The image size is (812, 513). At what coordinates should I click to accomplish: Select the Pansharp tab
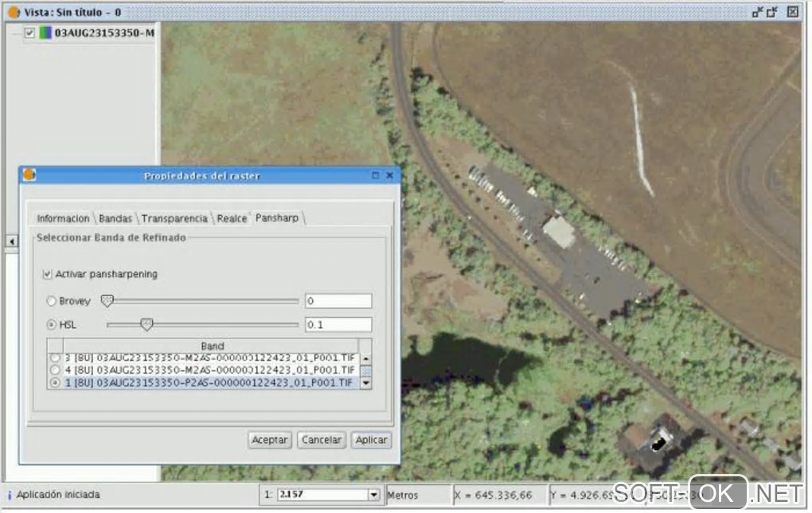point(277,218)
